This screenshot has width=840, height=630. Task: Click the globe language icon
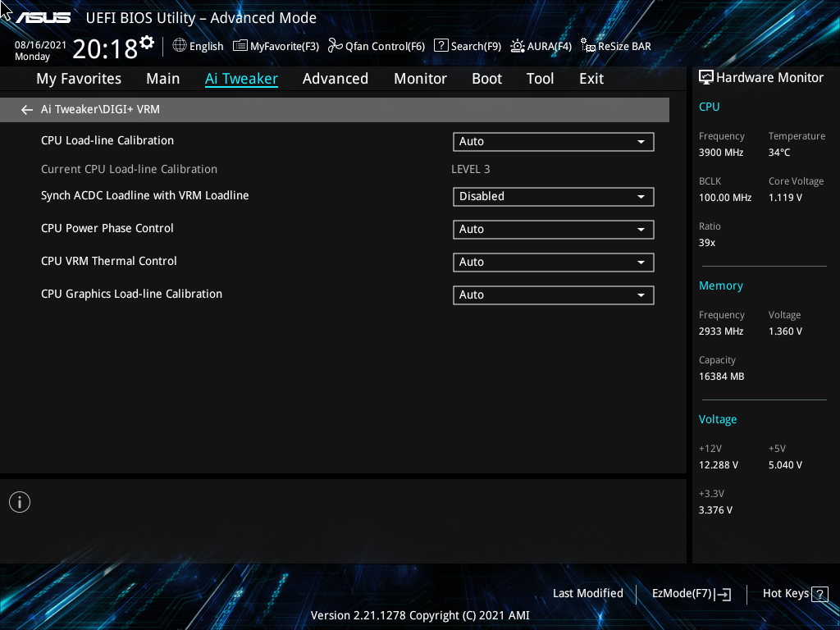pos(180,46)
